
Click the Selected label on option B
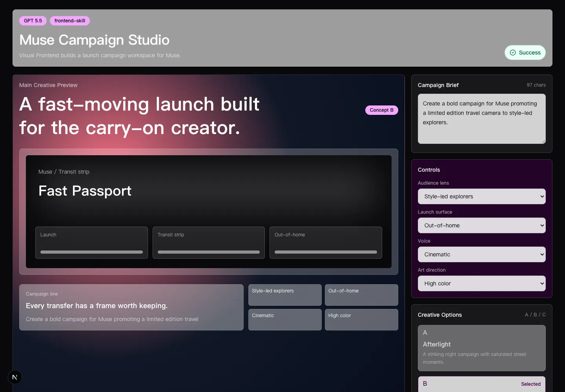point(531,384)
